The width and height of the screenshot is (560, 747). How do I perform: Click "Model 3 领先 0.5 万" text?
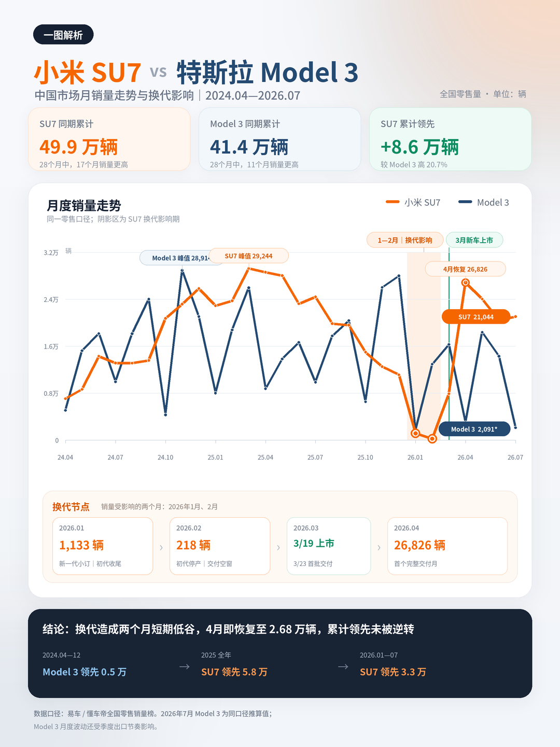(85, 672)
